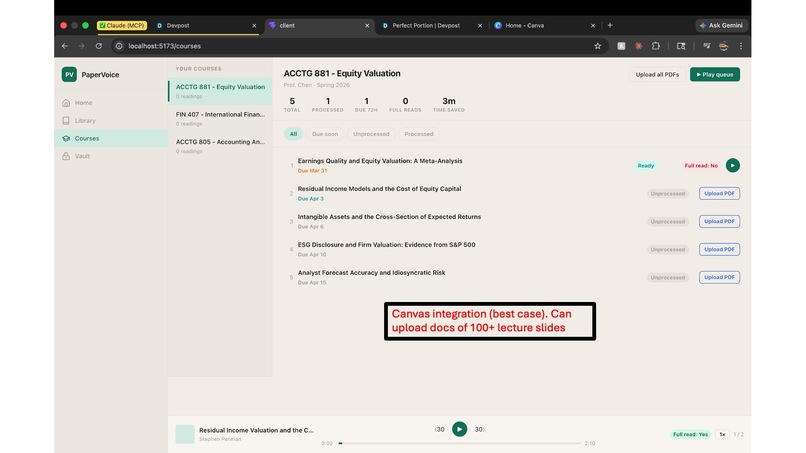Toggle Full read: No on Earnings Quality
The image size is (806, 453).
701,166
